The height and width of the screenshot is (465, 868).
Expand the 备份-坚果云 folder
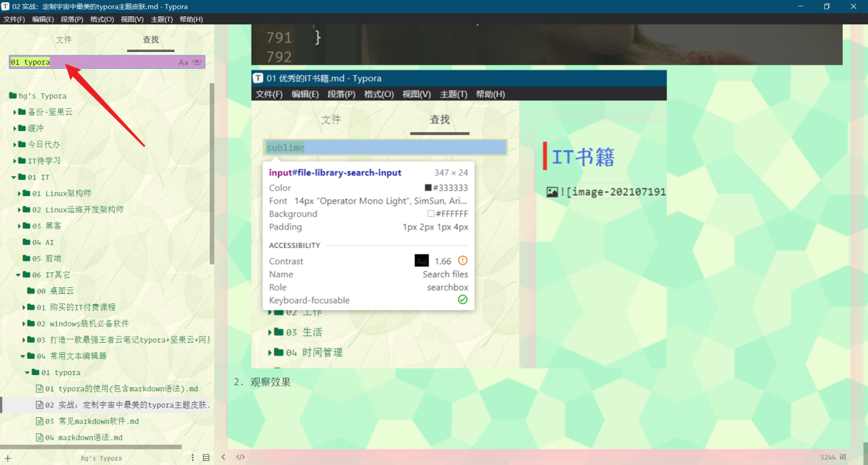[15, 112]
